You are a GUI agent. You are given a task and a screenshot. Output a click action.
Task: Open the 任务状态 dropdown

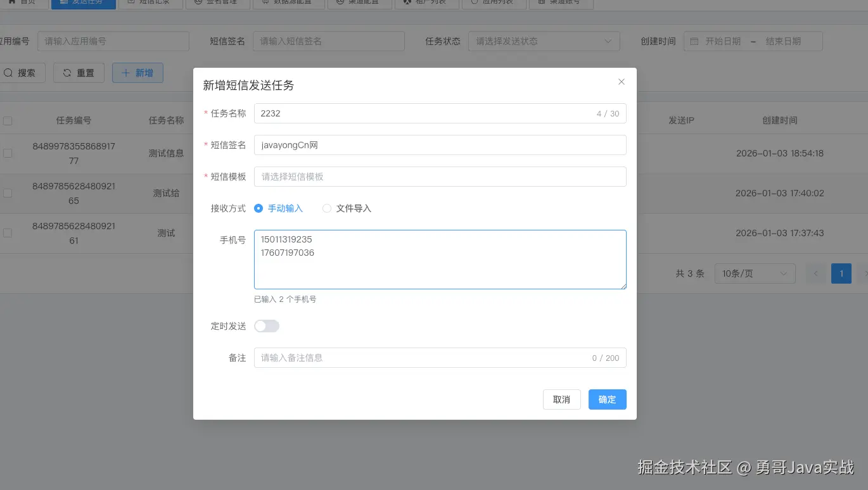(x=544, y=41)
